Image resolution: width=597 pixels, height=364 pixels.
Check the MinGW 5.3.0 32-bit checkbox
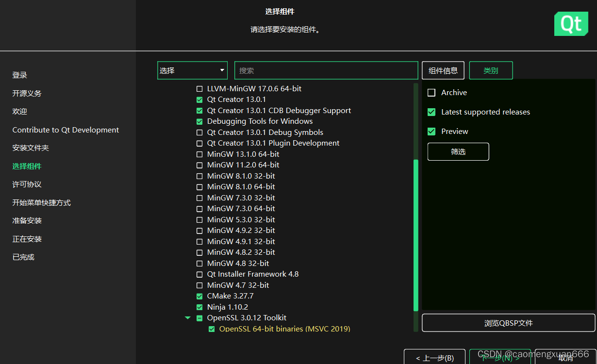coord(199,220)
